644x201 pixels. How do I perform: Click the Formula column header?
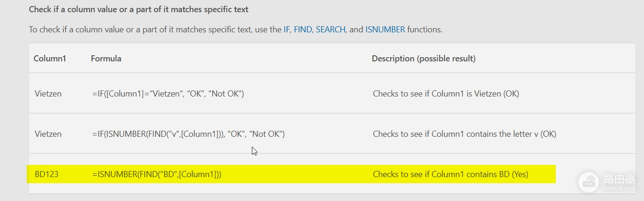tap(106, 59)
